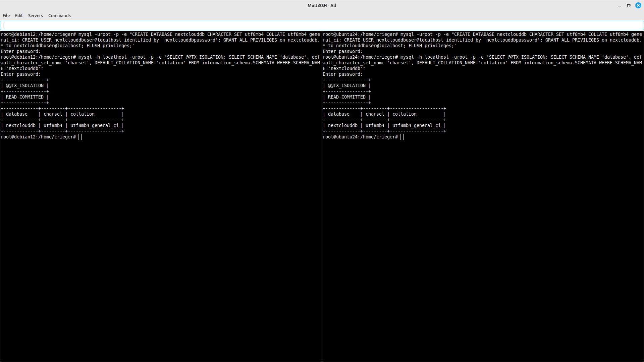The width and height of the screenshot is (644, 362).
Task: Open the Servers menu
Action: [x=35, y=15]
